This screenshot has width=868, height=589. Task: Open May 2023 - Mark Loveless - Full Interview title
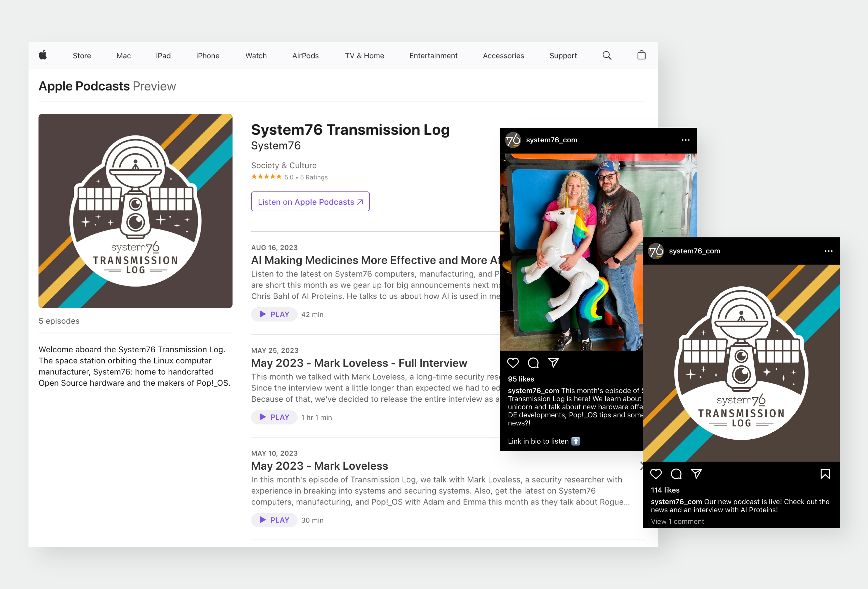(359, 363)
